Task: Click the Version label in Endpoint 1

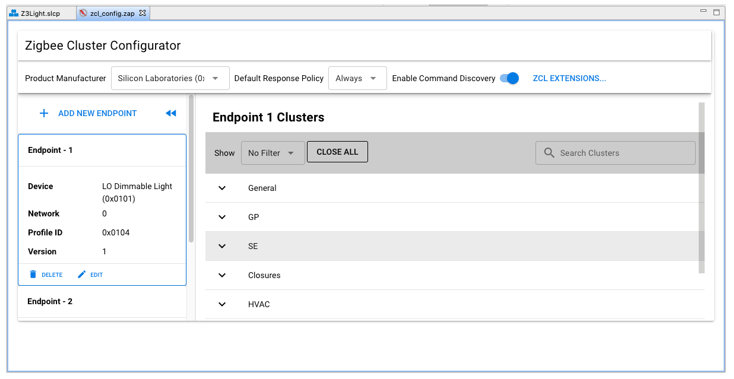Action: 42,252
